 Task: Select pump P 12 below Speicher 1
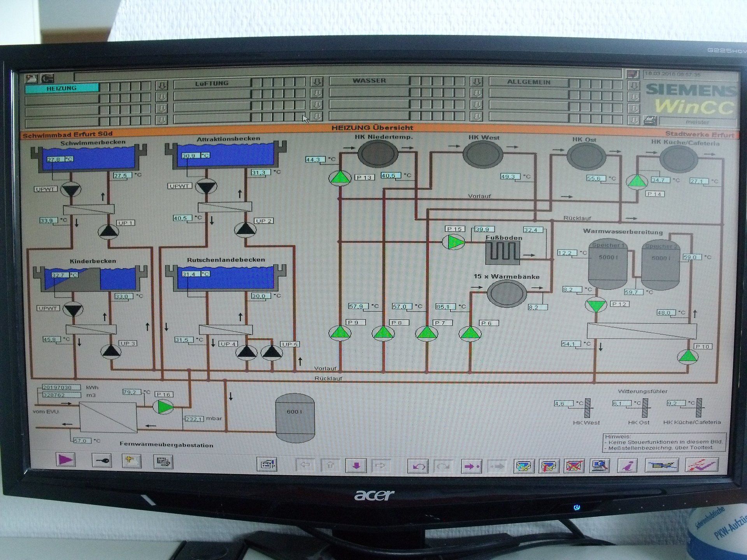[596, 305]
